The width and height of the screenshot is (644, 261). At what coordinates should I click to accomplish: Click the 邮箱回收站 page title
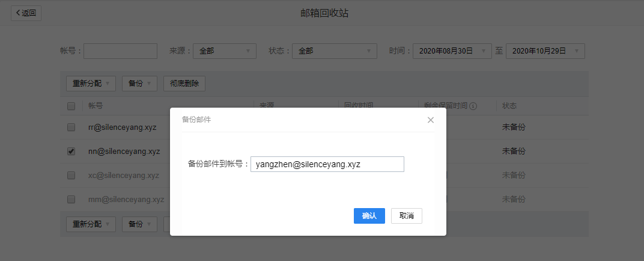[x=324, y=13]
